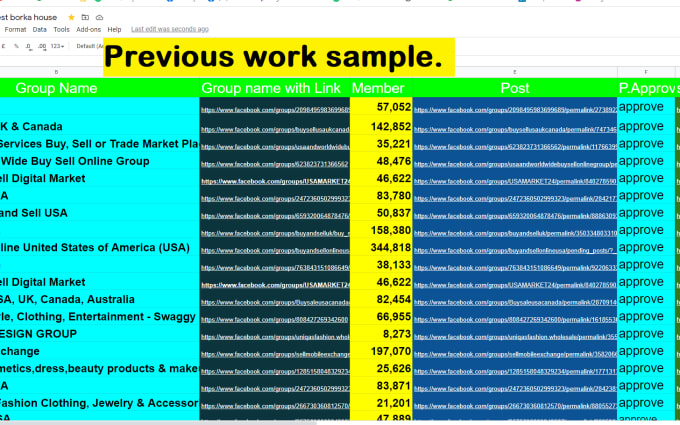The height and width of the screenshot is (425, 680).
Task: Select 'approve' cell in the 25,626 row
Action: click(x=646, y=368)
